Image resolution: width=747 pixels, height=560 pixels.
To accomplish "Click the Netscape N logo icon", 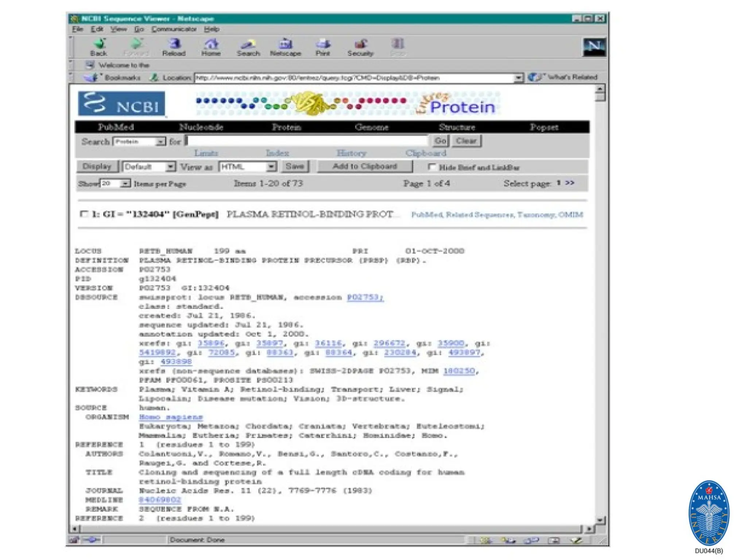I will (x=594, y=47).
